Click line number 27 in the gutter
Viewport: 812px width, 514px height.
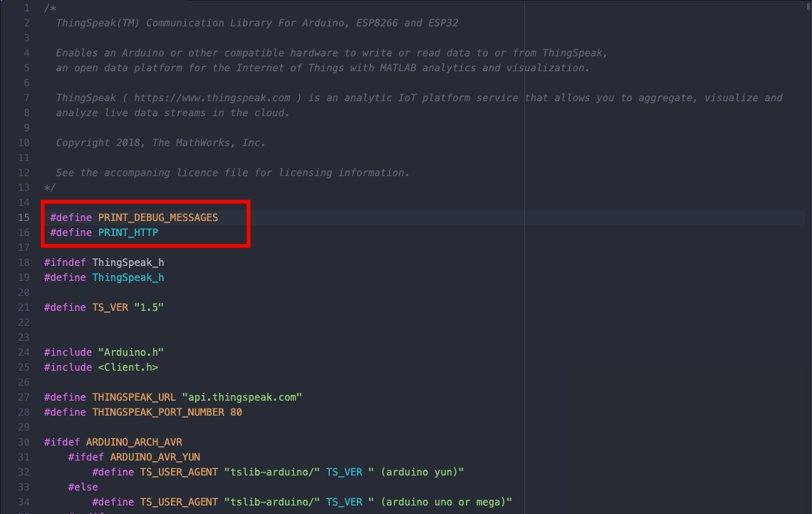click(24, 397)
